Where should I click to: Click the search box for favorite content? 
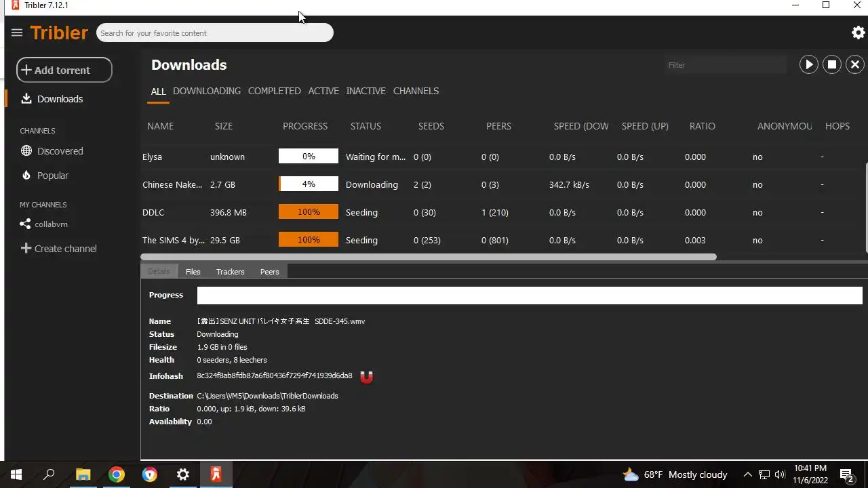click(x=215, y=33)
